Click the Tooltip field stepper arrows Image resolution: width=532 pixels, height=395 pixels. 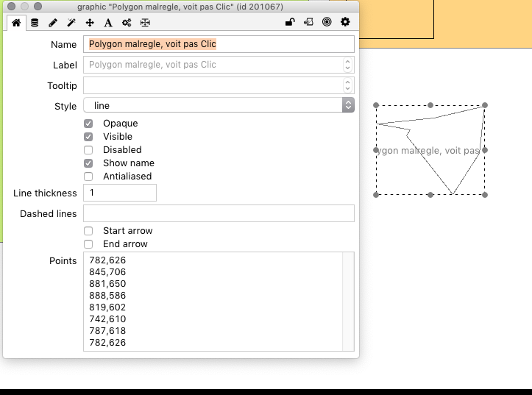(x=348, y=86)
